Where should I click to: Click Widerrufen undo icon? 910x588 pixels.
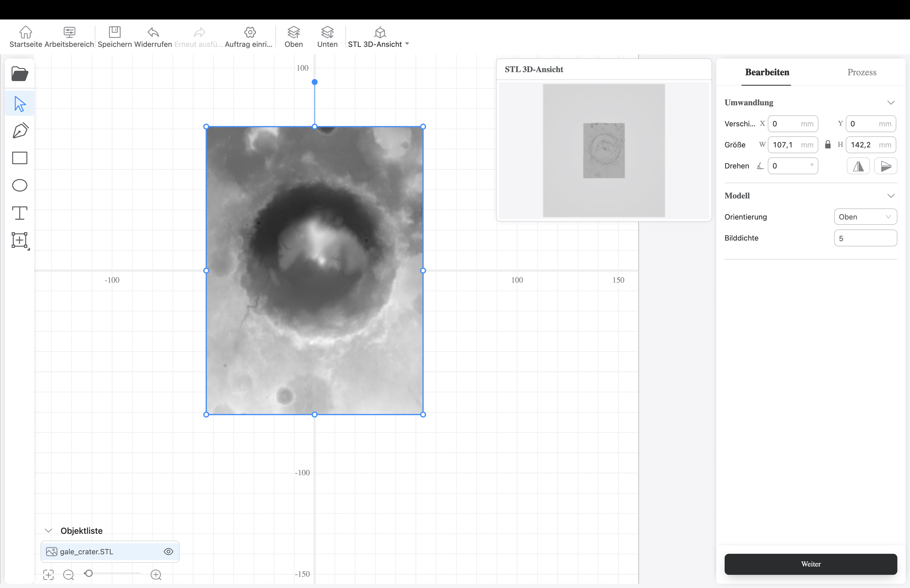(x=153, y=32)
